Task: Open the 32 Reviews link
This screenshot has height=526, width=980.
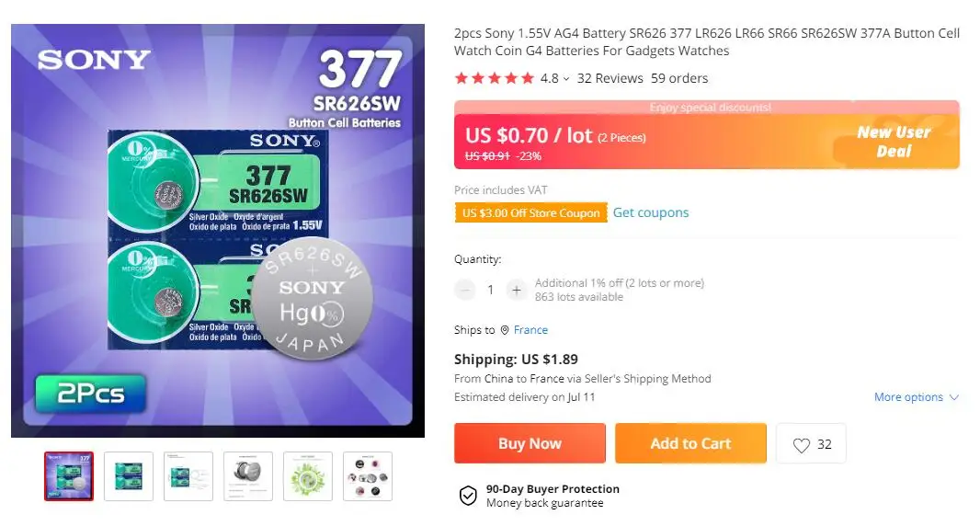Action: [610, 78]
